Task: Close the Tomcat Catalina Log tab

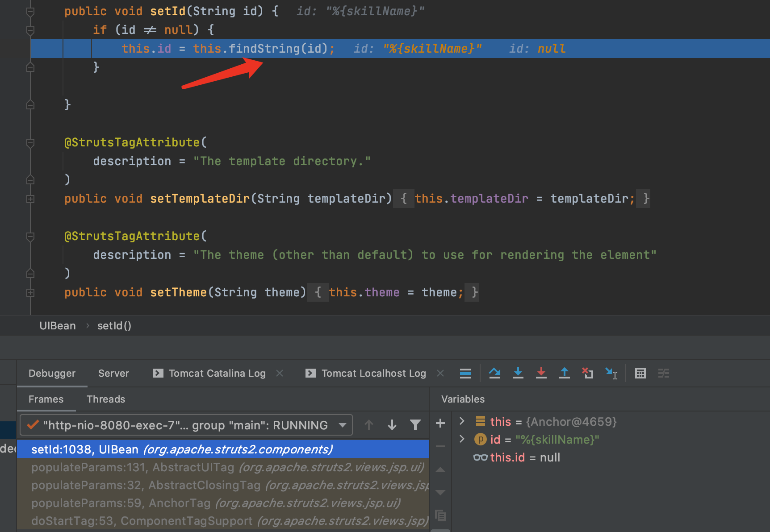Action: (280, 373)
